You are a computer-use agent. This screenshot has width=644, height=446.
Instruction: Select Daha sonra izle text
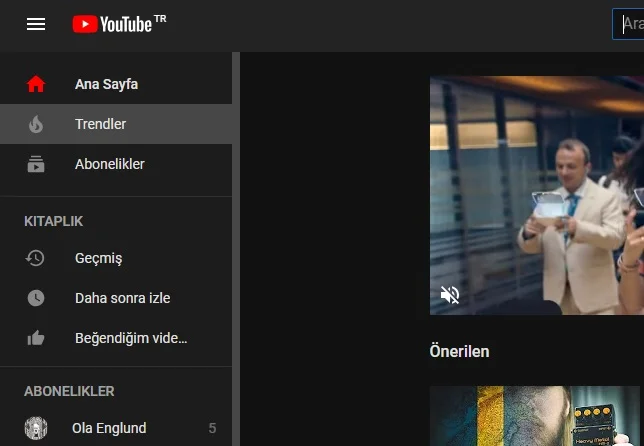tap(122, 298)
